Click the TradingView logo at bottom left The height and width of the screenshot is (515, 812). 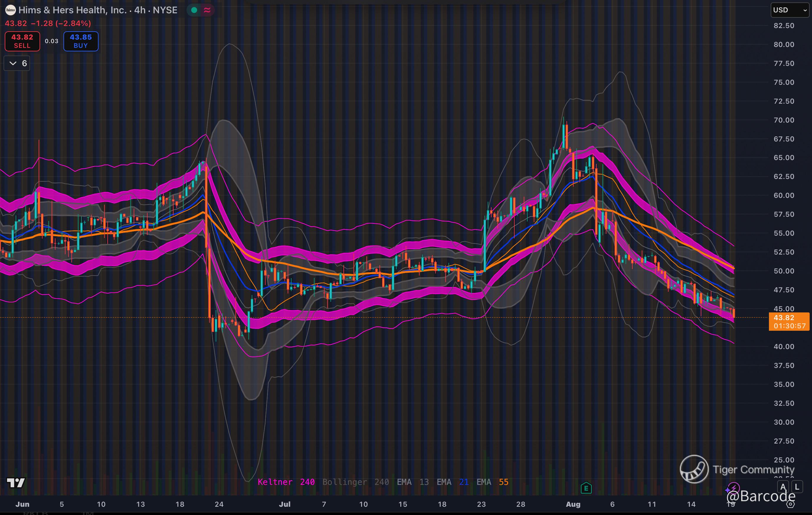point(16,483)
